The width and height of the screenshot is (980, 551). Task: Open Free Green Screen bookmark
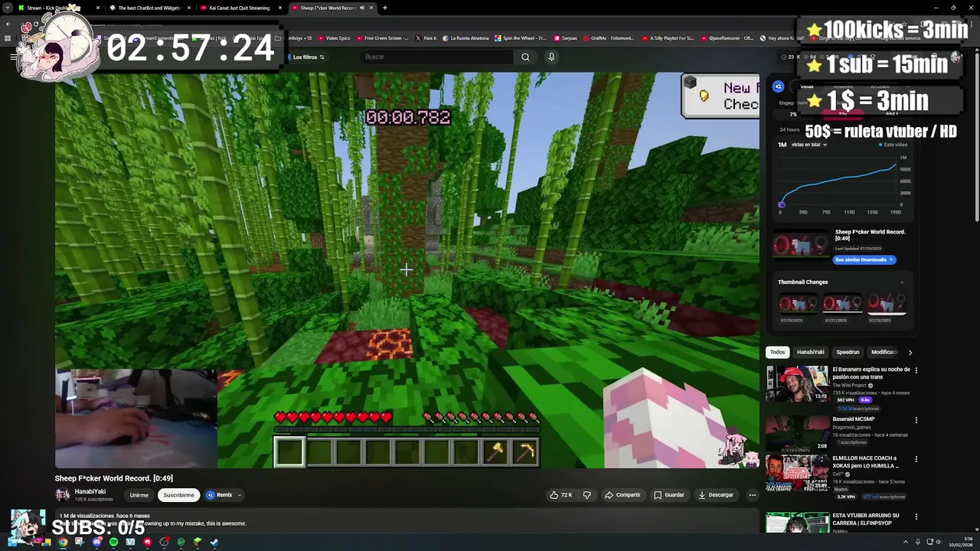(x=383, y=37)
